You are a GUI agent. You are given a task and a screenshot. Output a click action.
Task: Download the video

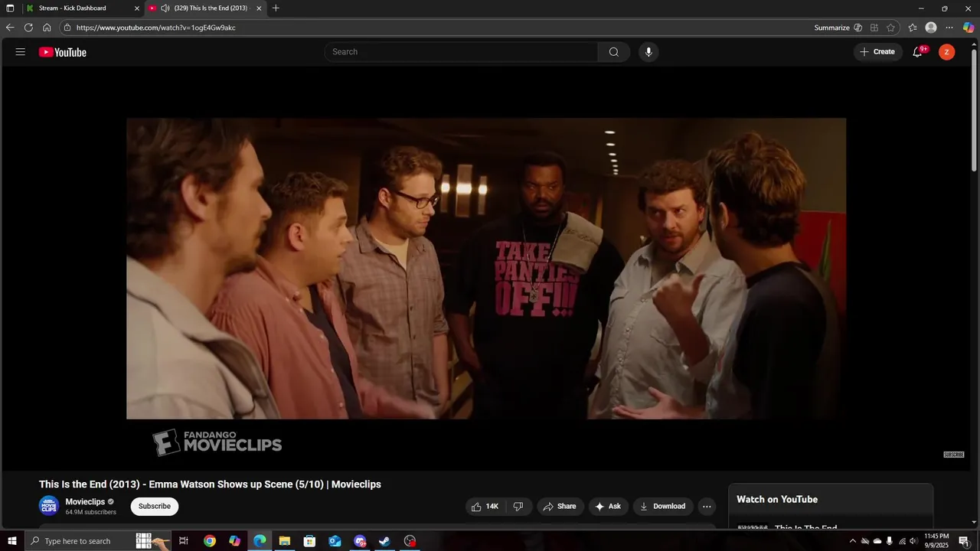click(663, 506)
